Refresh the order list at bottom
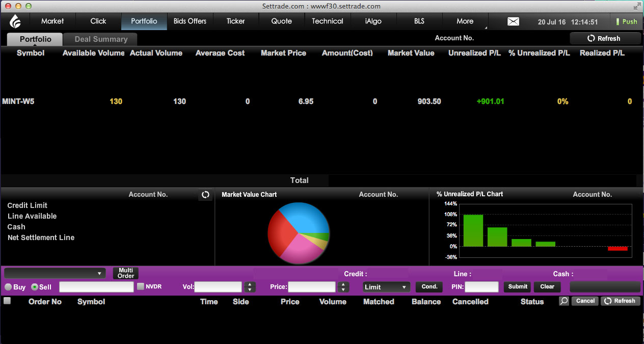The image size is (644, 344). [x=620, y=301]
